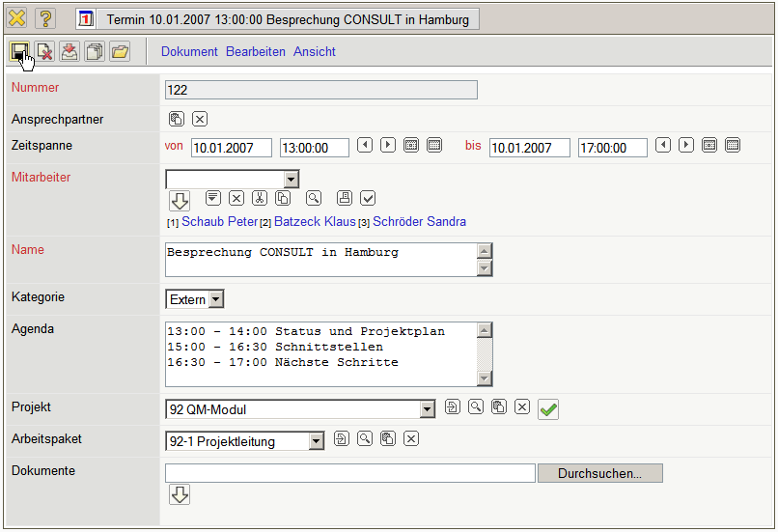Click into the 'bis' time field 17:00:00

(x=612, y=148)
